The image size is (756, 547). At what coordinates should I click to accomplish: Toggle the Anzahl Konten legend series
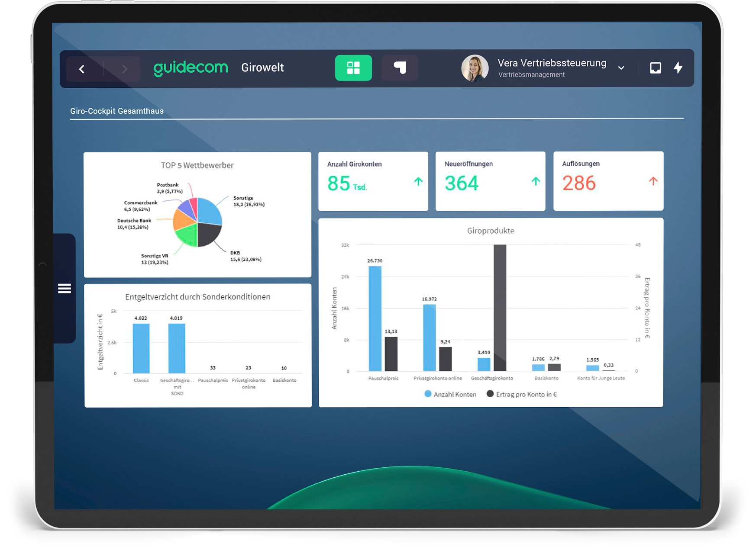point(450,394)
